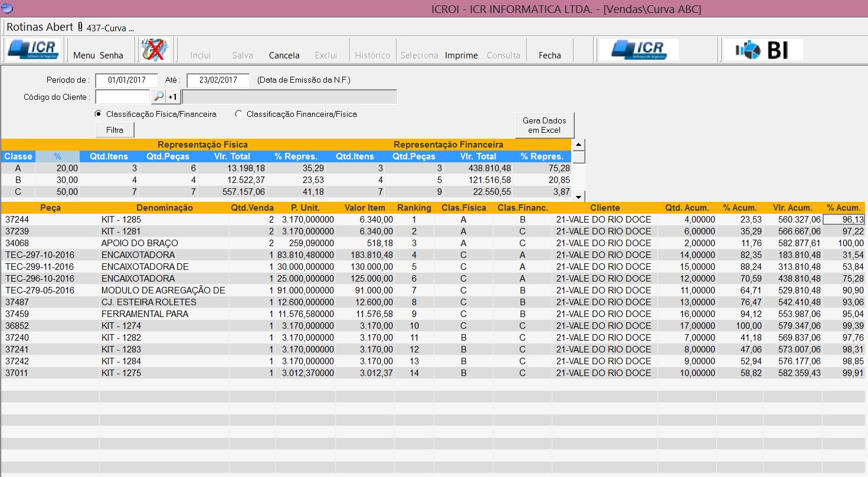This screenshot has width=868, height=477.
Task: Click the Período de start date field
Action: [x=126, y=80]
